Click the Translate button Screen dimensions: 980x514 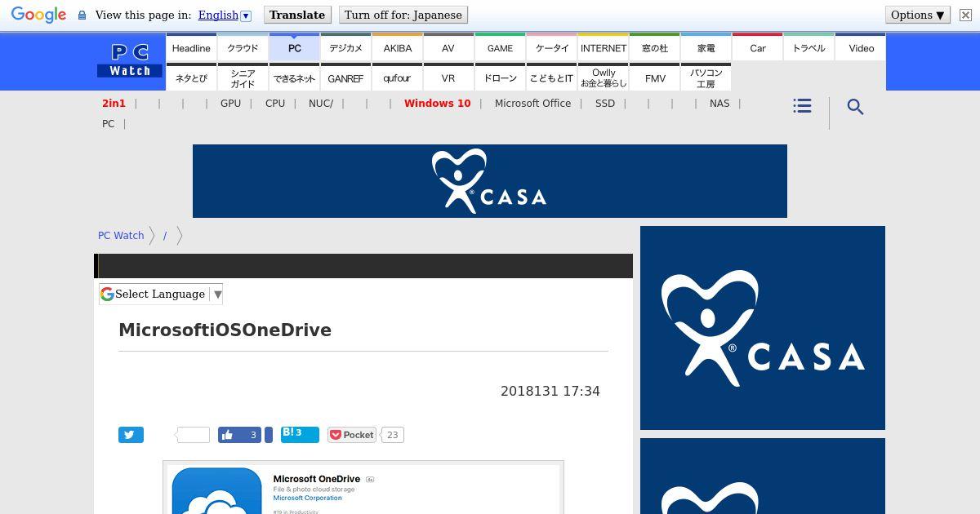click(297, 15)
